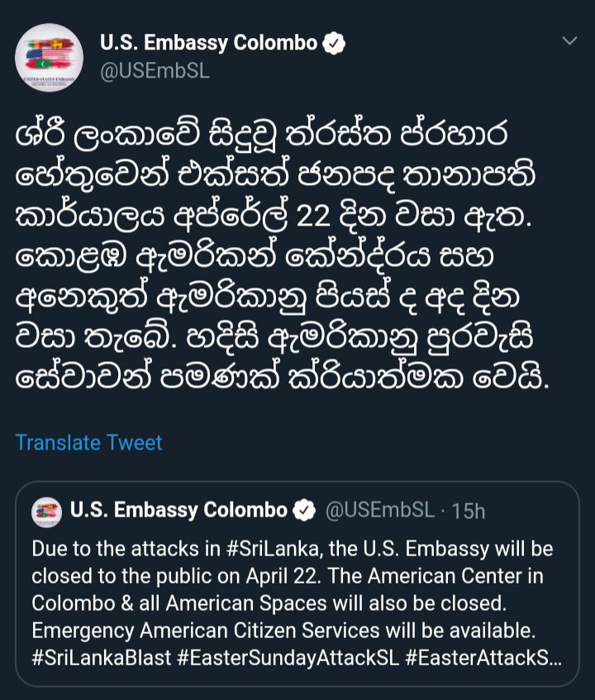Viewport: 595px width, 700px height.
Task: Click Translate Tweet link
Action: [x=88, y=442]
